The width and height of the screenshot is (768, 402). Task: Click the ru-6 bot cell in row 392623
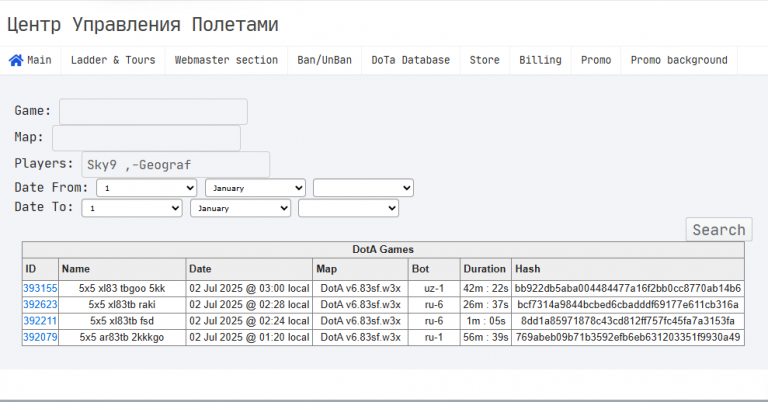click(434, 305)
